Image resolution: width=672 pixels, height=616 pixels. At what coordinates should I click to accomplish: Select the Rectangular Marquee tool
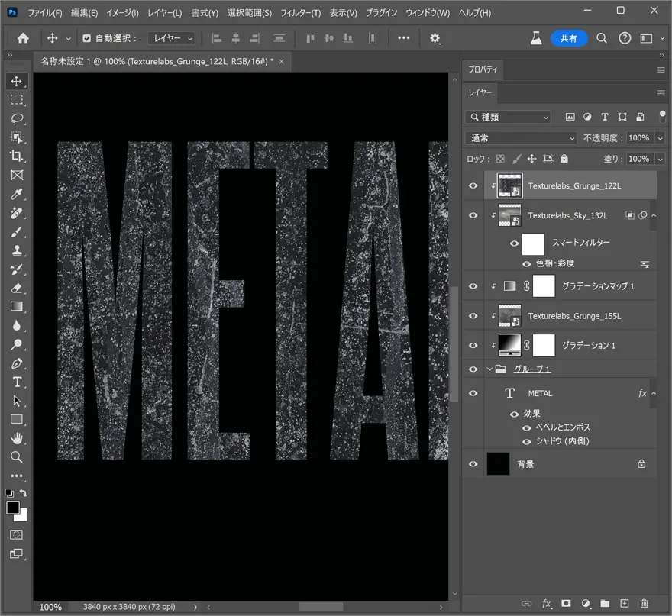pos(17,100)
